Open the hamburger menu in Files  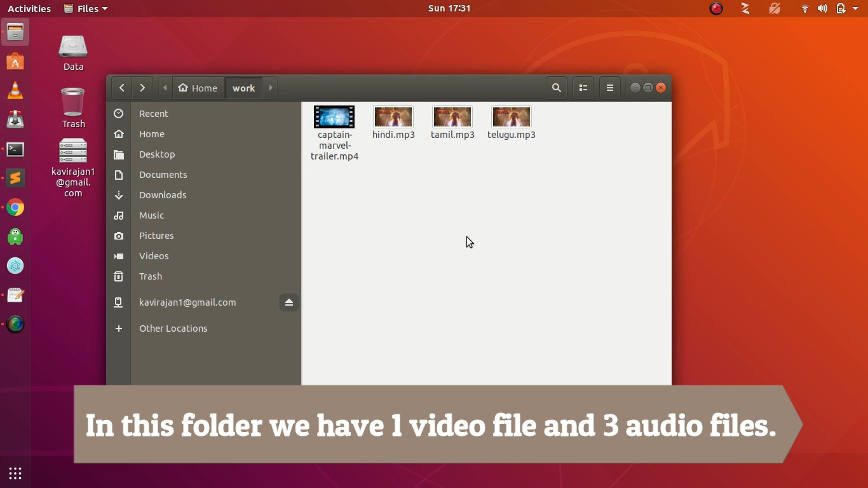[610, 88]
